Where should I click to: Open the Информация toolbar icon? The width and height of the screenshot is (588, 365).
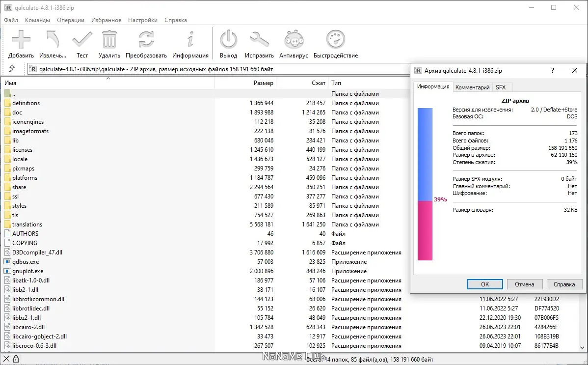point(190,39)
